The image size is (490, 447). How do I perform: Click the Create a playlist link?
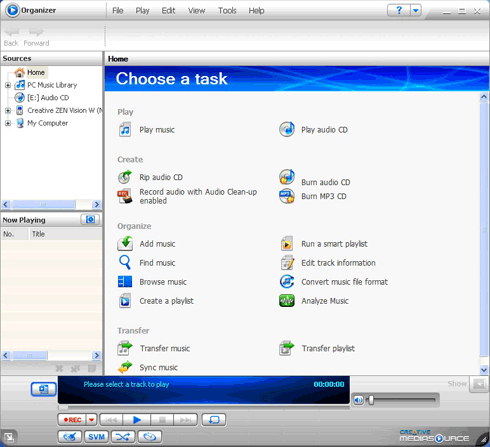click(x=166, y=301)
